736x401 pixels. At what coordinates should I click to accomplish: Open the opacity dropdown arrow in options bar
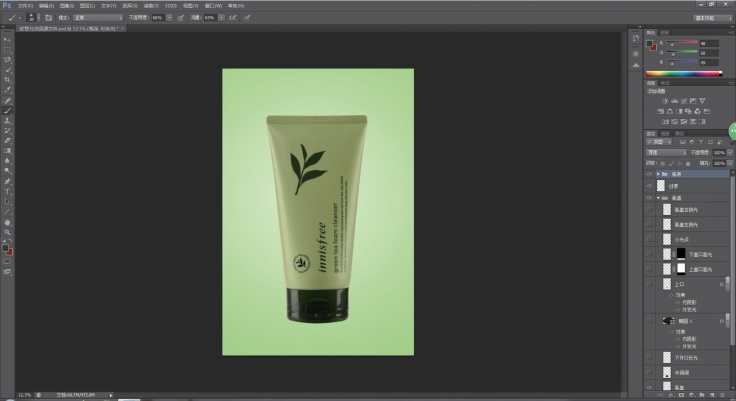coord(169,18)
